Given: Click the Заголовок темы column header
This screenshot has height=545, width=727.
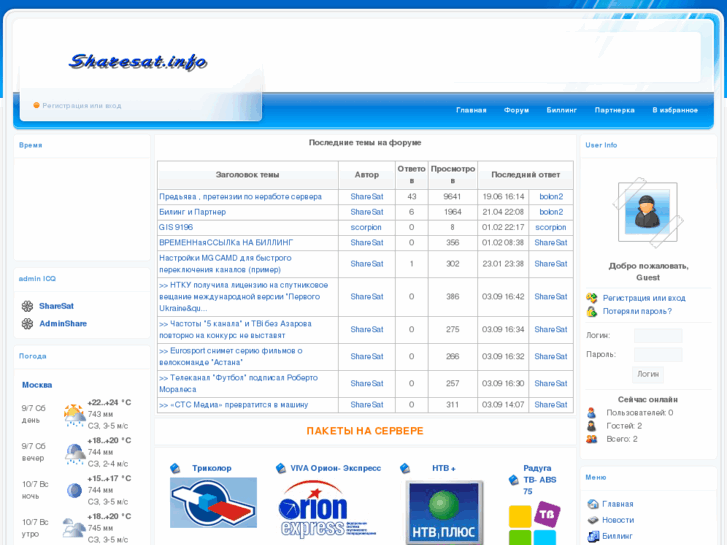Looking at the screenshot, I should point(248,175).
